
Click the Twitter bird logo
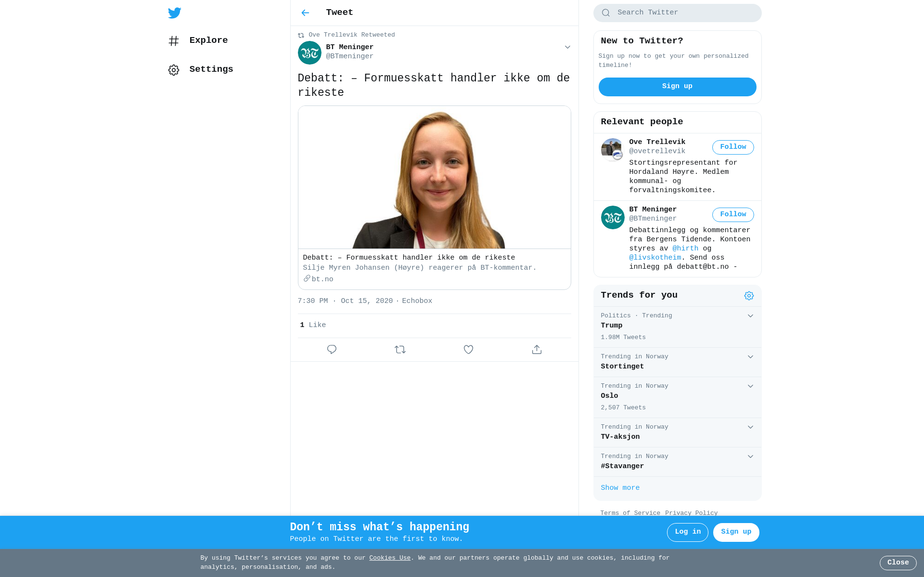pyautogui.click(x=175, y=13)
